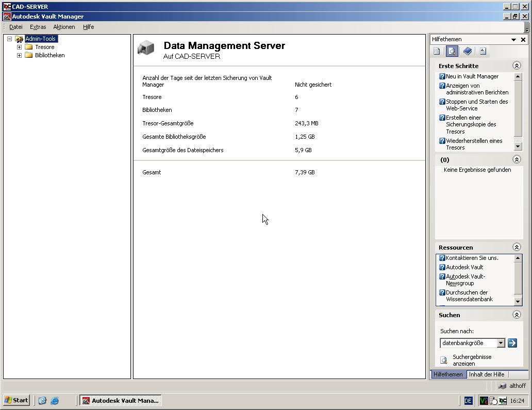Open the Windows Start button
532x410 pixels.
pos(16,401)
